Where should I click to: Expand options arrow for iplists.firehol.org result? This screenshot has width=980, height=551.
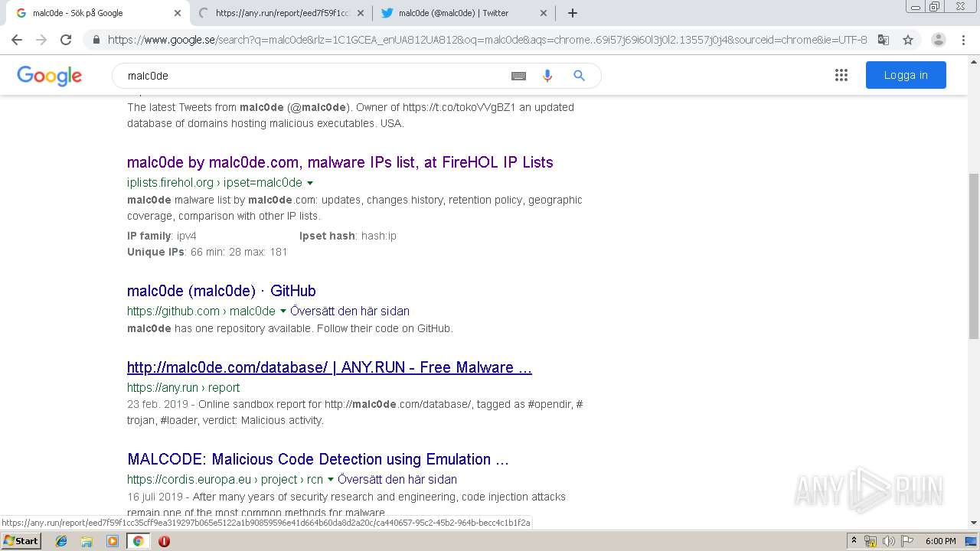click(310, 183)
